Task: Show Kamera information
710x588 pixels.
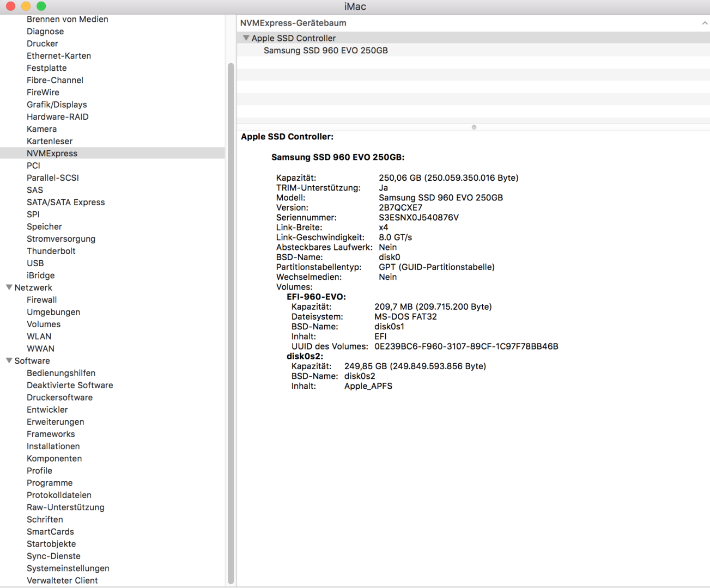Action: click(42, 129)
